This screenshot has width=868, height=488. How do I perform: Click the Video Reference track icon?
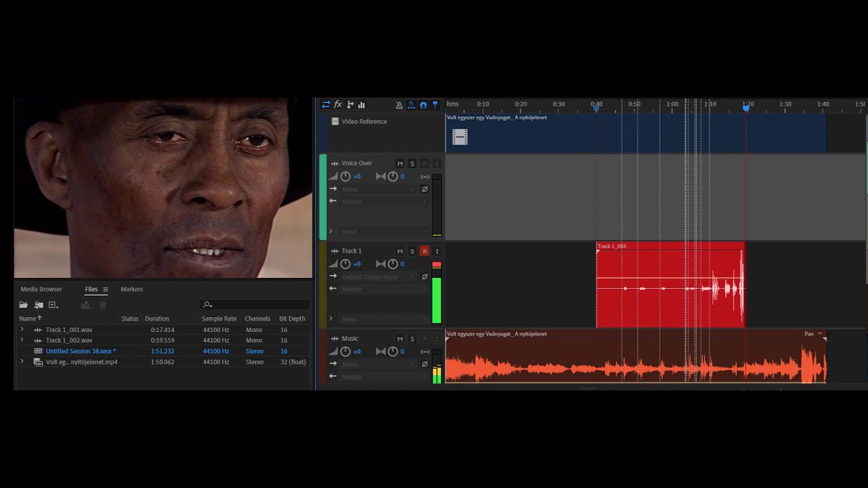335,121
